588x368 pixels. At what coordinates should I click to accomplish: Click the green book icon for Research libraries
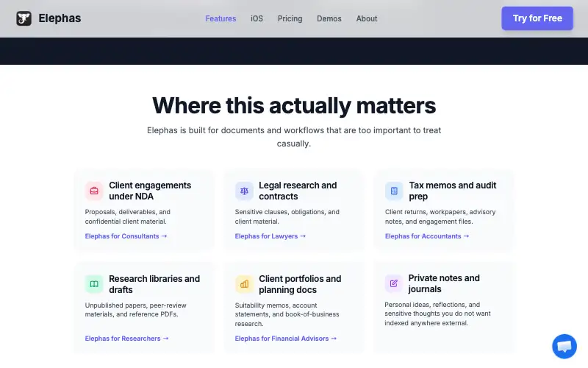tap(94, 284)
